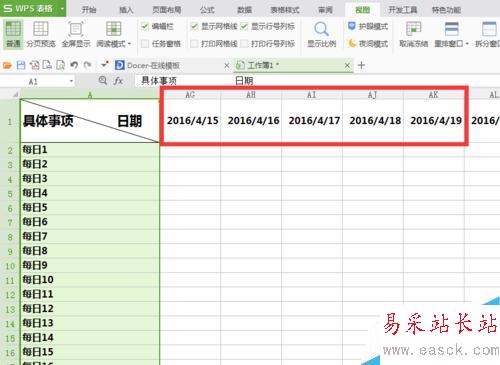Open insert function fx dialog
500x365 pixels.
point(118,81)
